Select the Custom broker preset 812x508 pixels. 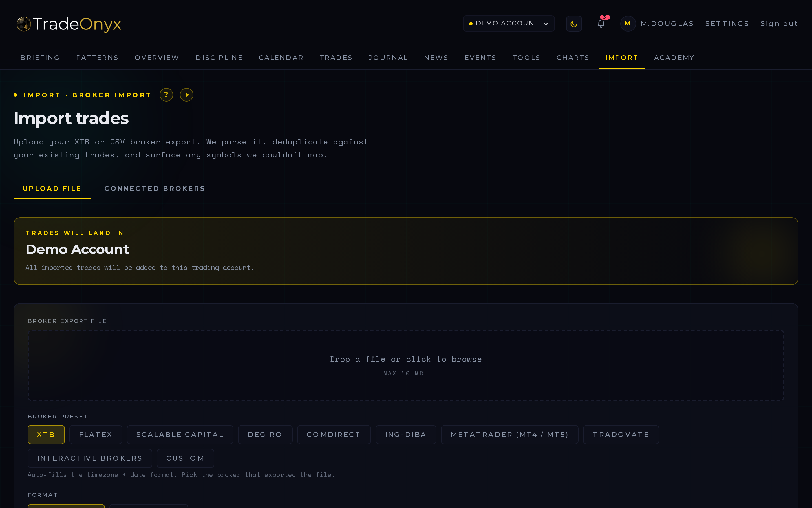coord(186,458)
